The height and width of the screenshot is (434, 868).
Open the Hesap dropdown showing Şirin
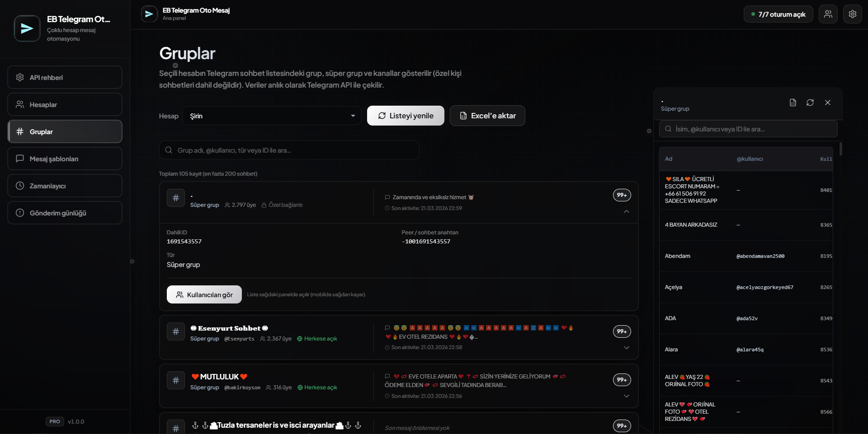pyautogui.click(x=272, y=116)
